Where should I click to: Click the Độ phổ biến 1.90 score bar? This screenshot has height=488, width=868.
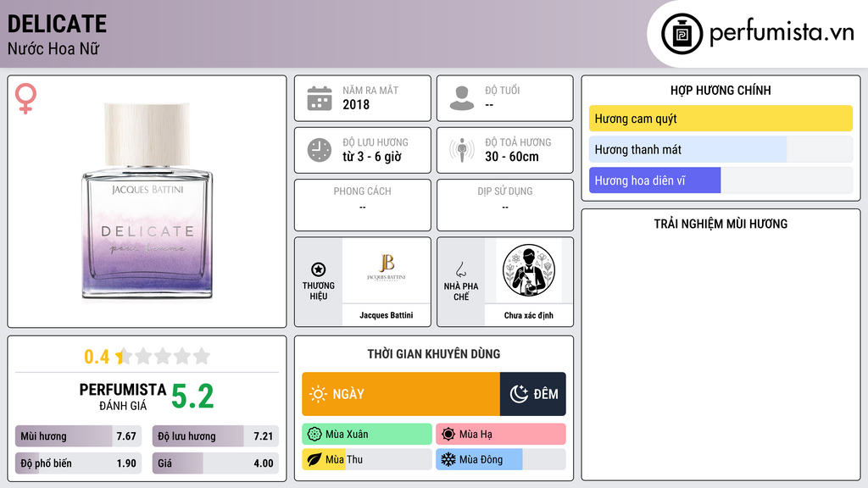pyautogui.click(x=78, y=463)
